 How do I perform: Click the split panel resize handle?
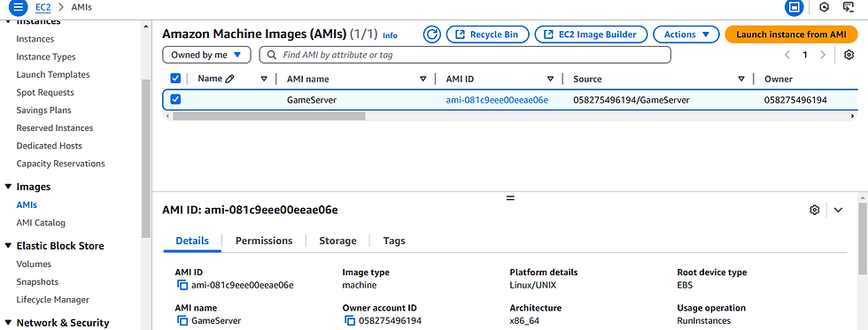coord(510,197)
